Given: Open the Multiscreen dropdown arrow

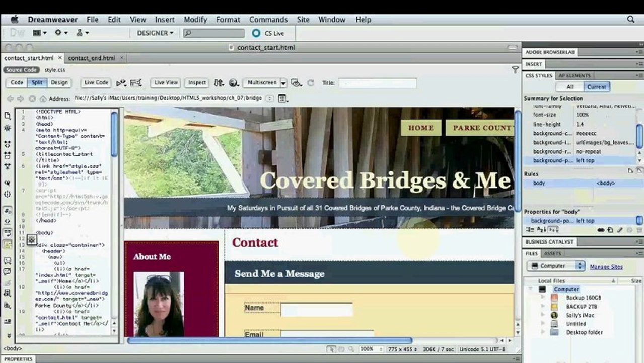Looking at the screenshot, I should [x=283, y=83].
